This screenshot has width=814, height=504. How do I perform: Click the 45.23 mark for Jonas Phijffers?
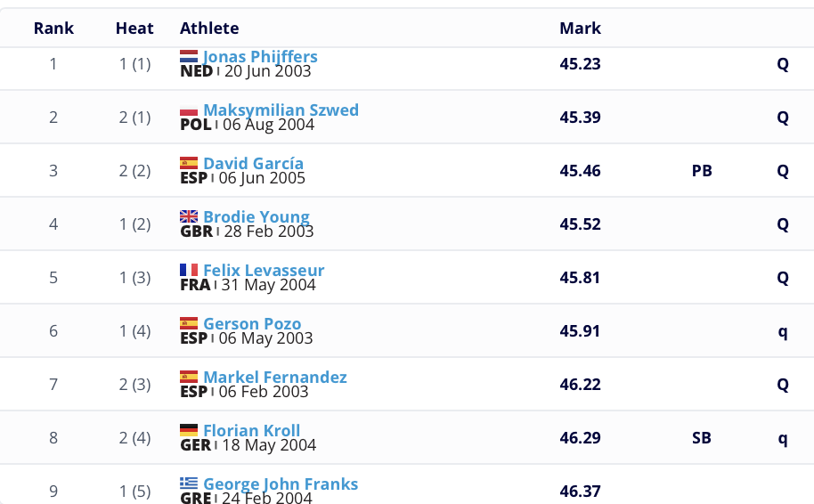[x=580, y=64]
